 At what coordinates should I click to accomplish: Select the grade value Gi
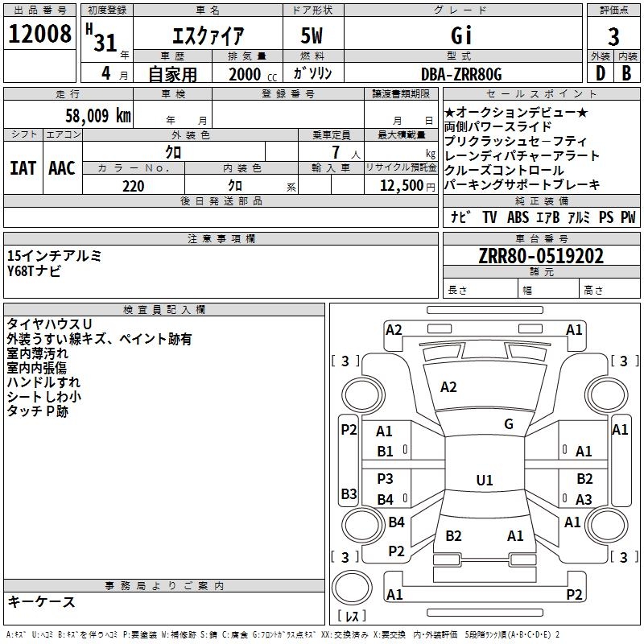pos(461,35)
